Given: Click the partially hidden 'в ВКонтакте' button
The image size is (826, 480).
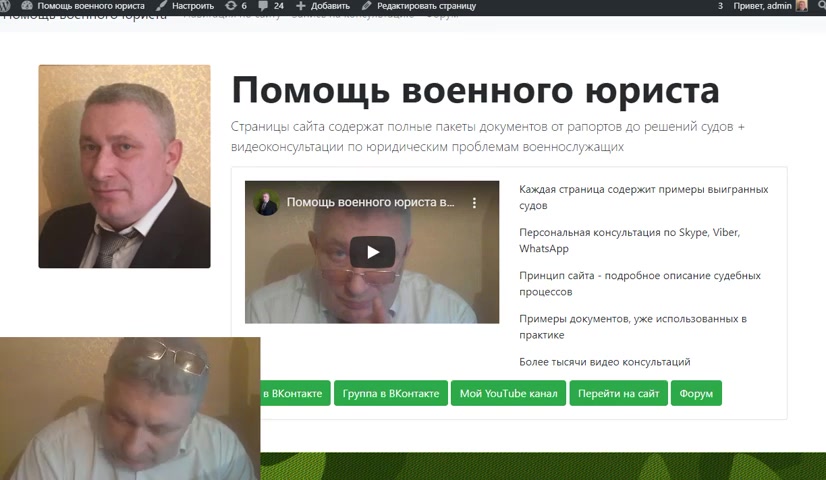Looking at the screenshot, I should tap(295, 393).
